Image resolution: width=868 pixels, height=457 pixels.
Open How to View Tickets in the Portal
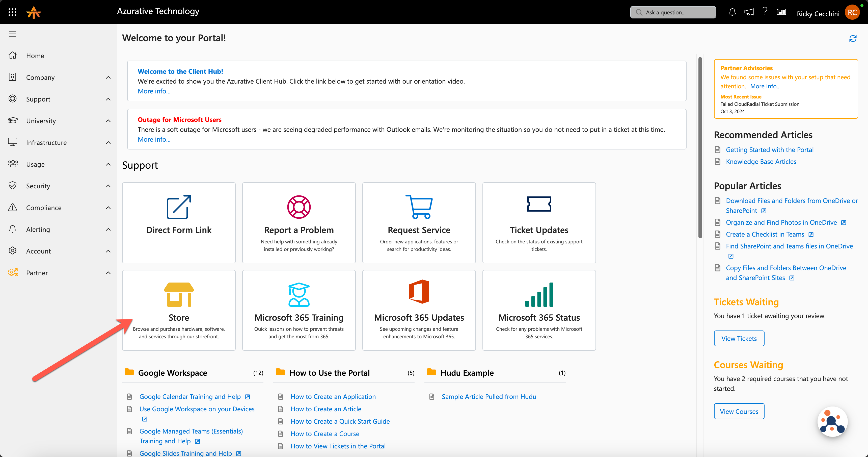tap(338, 446)
